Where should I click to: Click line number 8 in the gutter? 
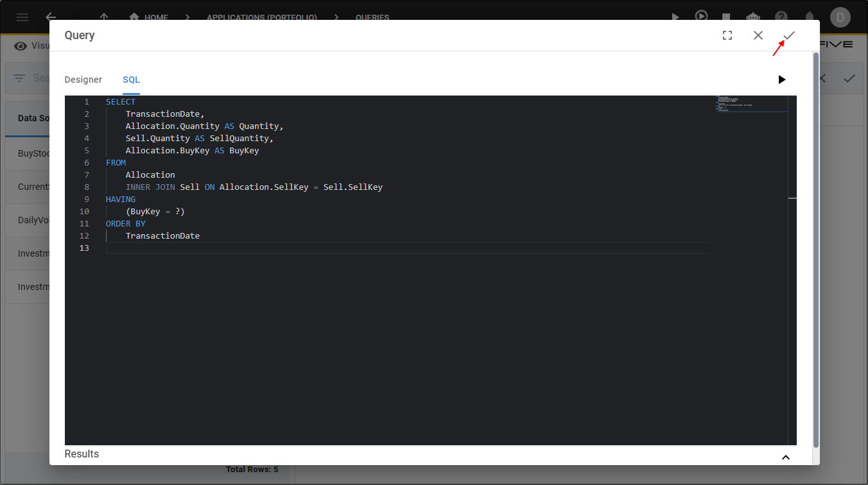87,187
